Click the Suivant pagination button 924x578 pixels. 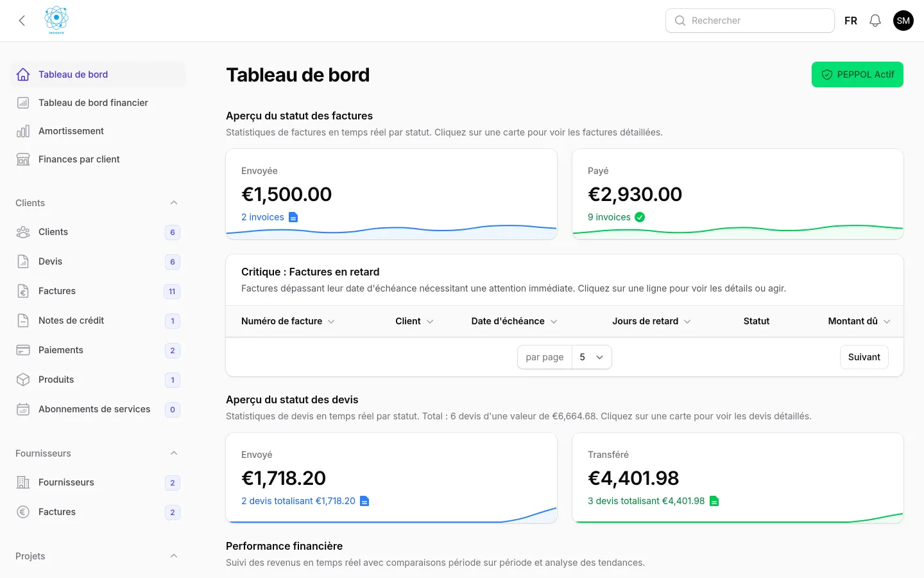pyautogui.click(x=864, y=357)
